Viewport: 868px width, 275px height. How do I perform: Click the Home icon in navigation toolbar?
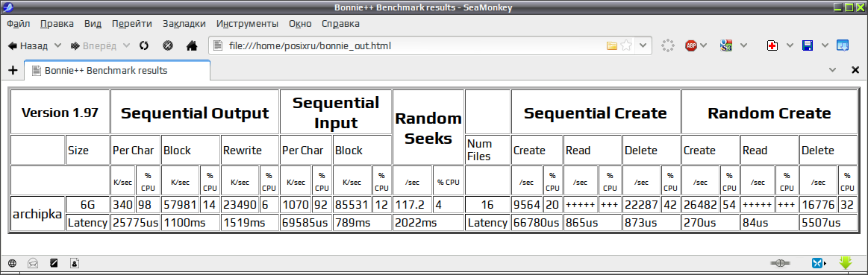192,45
